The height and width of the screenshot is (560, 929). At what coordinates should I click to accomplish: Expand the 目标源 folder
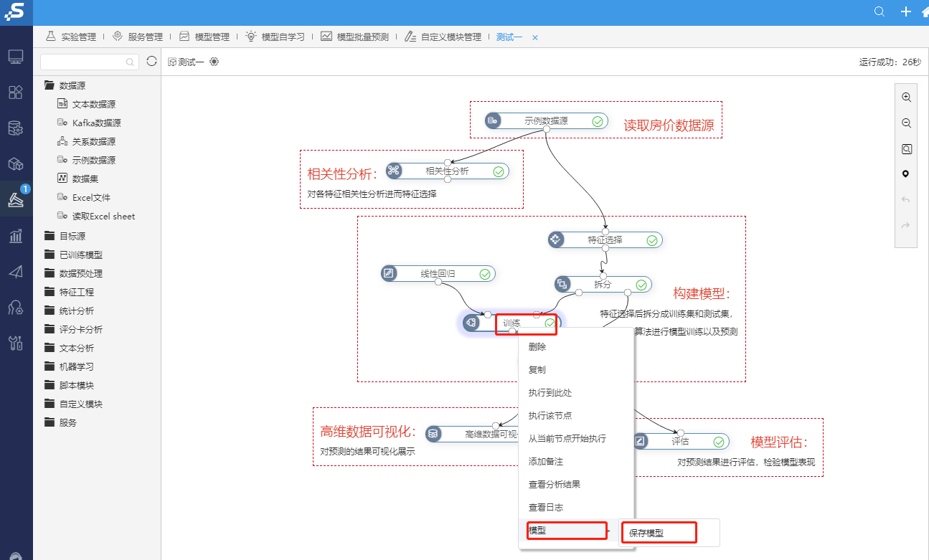tap(49, 236)
